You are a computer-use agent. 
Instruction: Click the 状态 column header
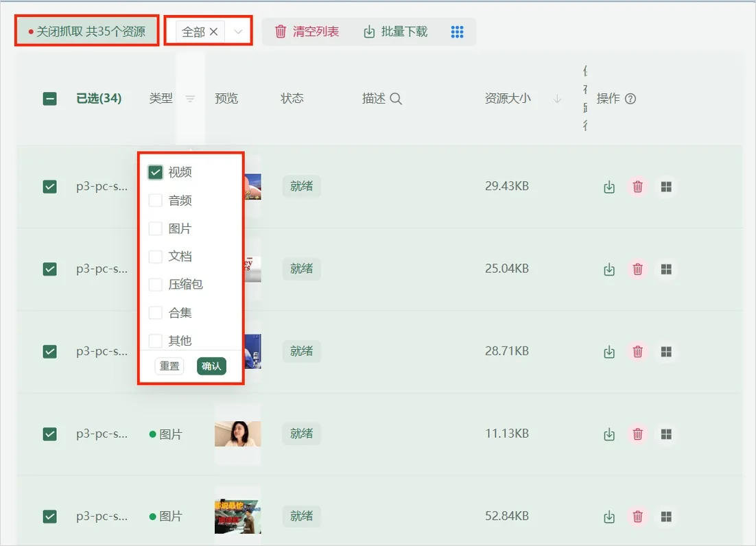(292, 98)
